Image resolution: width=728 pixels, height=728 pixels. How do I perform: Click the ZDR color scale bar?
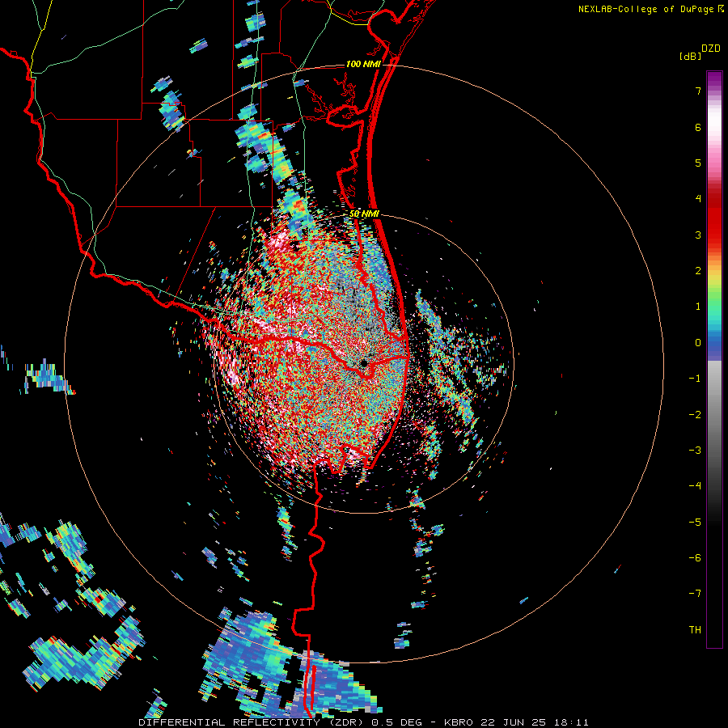pyautogui.click(x=714, y=359)
